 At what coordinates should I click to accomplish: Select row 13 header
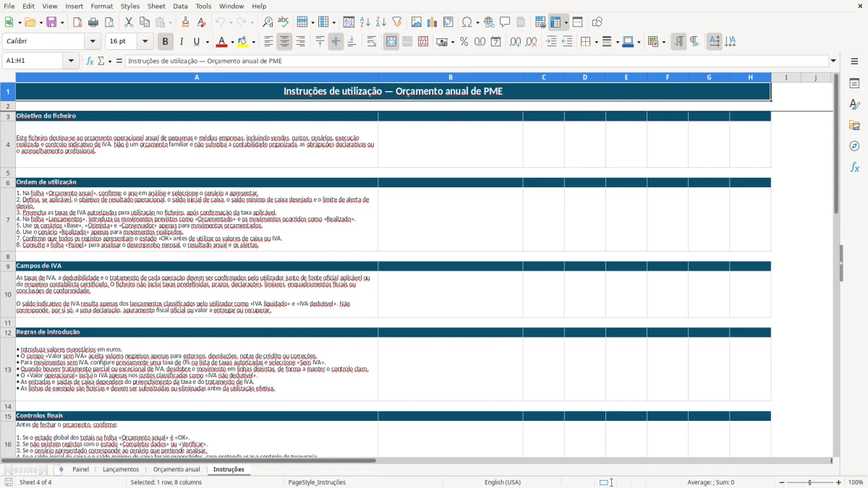pos(8,369)
